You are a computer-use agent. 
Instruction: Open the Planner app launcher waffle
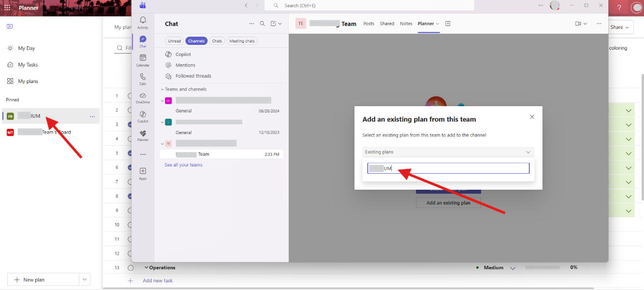tap(7, 8)
